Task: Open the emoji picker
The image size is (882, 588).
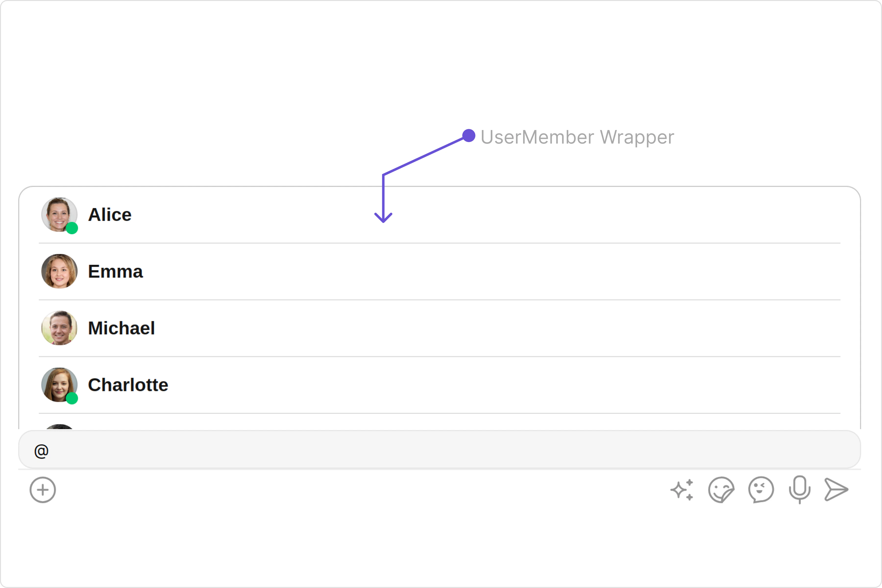Action: pyautogui.click(x=761, y=490)
